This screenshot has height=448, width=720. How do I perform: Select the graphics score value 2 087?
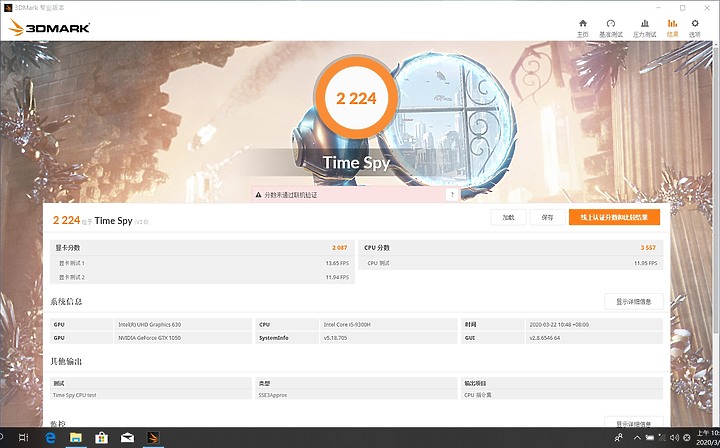(339, 248)
